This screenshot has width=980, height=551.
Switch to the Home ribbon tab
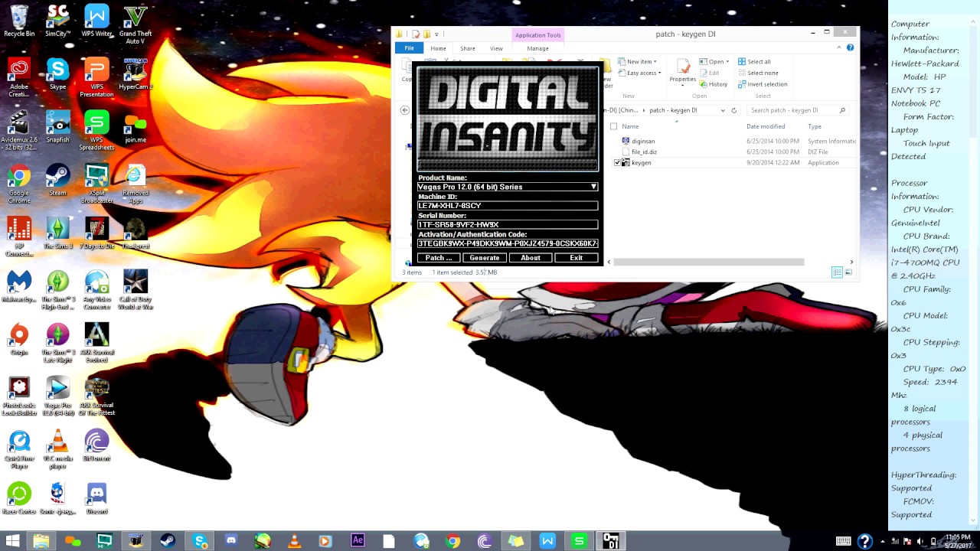[x=438, y=48]
